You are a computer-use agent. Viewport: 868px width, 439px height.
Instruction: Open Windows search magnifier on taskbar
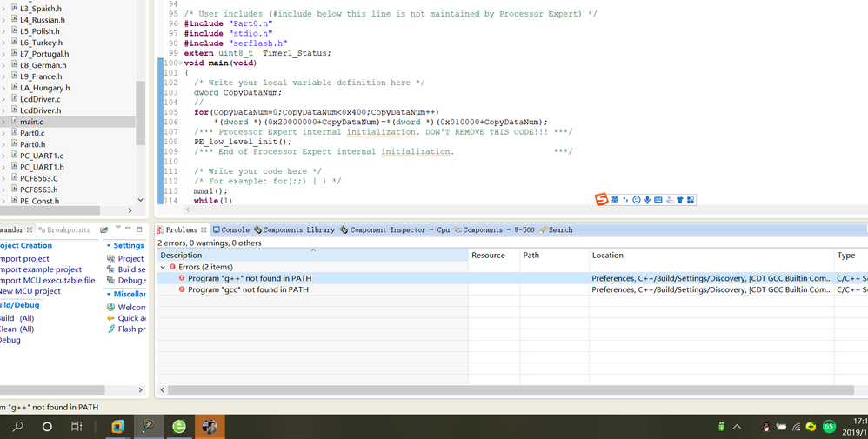point(18,426)
